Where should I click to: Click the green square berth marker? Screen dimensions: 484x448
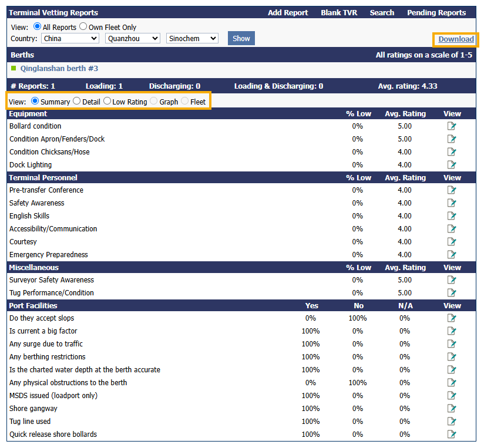[14, 69]
